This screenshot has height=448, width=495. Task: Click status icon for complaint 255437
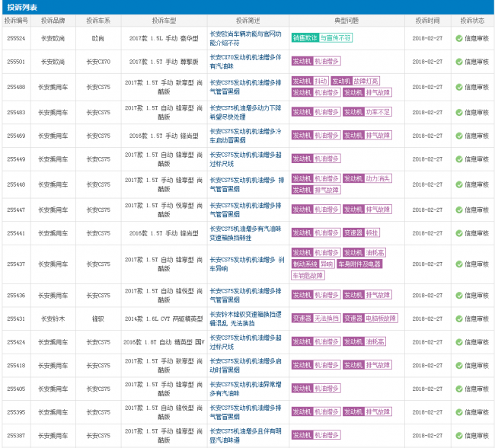458,264
